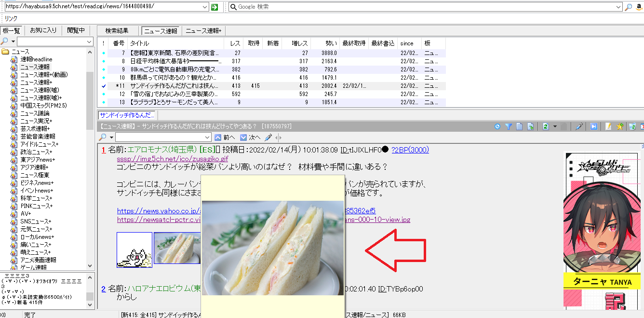The height and width of the screenshot is (318, 644).
Task: Select 政治ニュース+ board
Action: pos(36,152)
